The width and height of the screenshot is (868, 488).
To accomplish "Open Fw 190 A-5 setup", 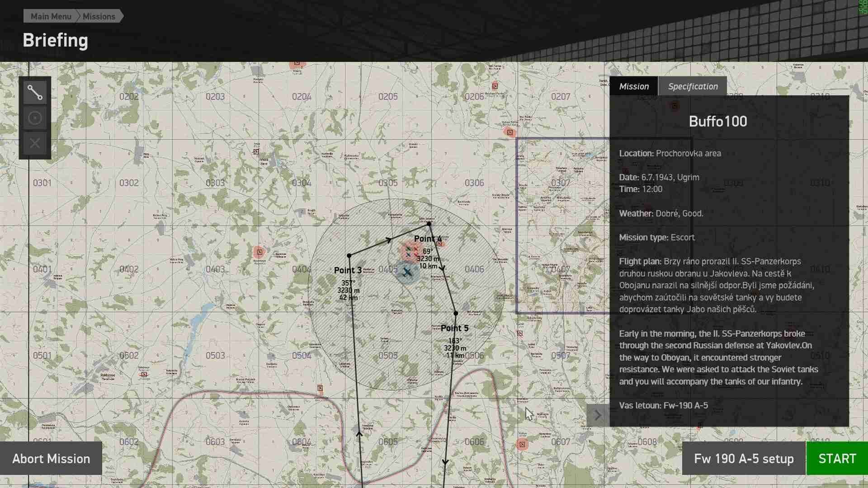I will 744,459.
